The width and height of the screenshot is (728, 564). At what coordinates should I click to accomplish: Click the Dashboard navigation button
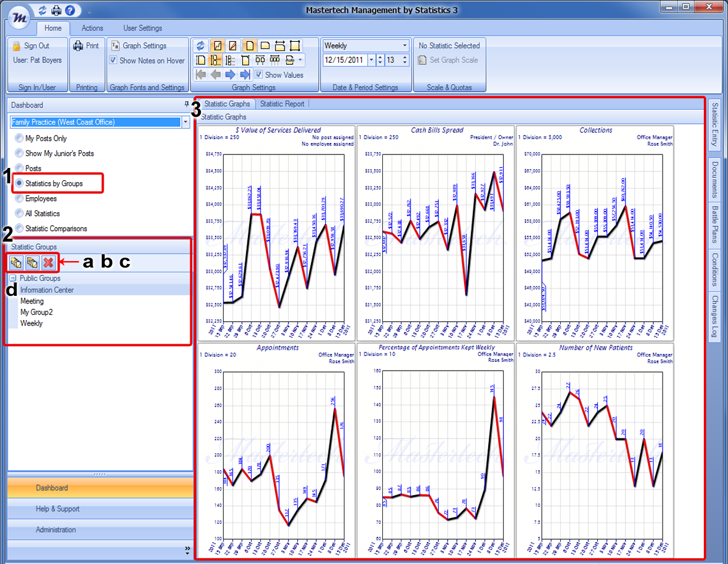tap(100, 488)
